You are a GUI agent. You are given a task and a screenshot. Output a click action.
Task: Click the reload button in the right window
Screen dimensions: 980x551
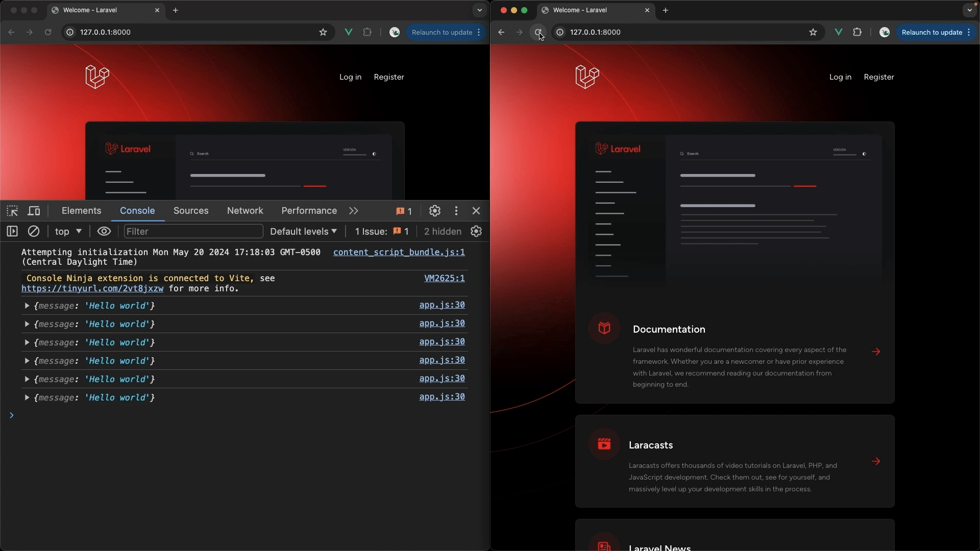coord(538,32)
